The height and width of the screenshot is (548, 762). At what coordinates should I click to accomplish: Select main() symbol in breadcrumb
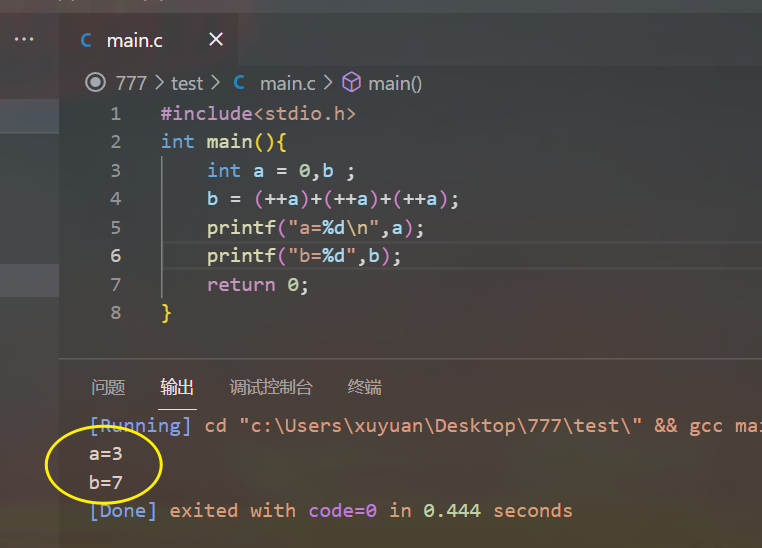395,84
